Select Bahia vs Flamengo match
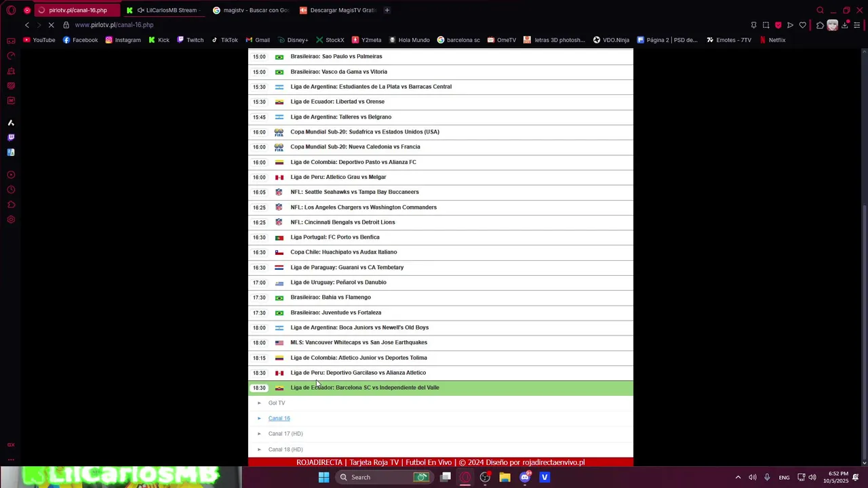The width and height of the screenshot is (868, 488). point(441,298)
